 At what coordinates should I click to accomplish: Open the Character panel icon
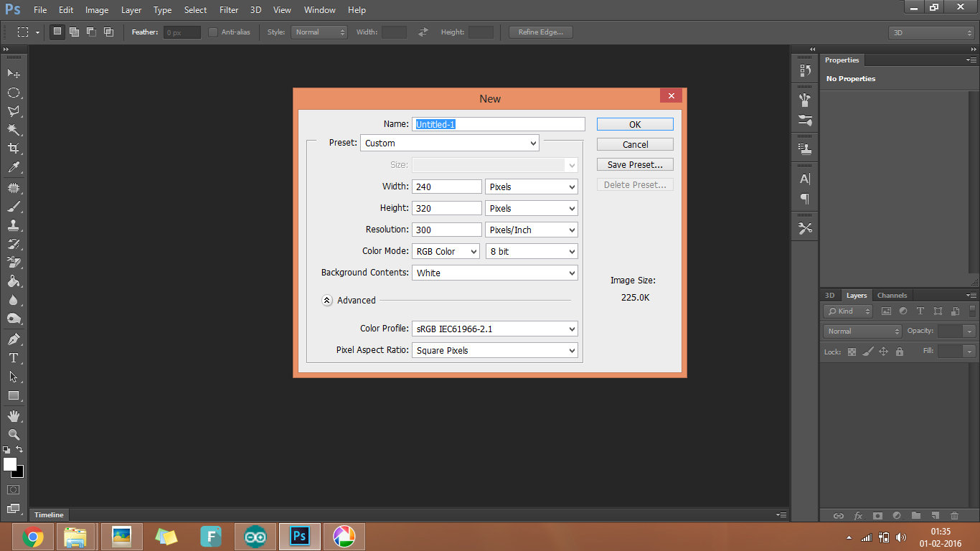(805, 179)
